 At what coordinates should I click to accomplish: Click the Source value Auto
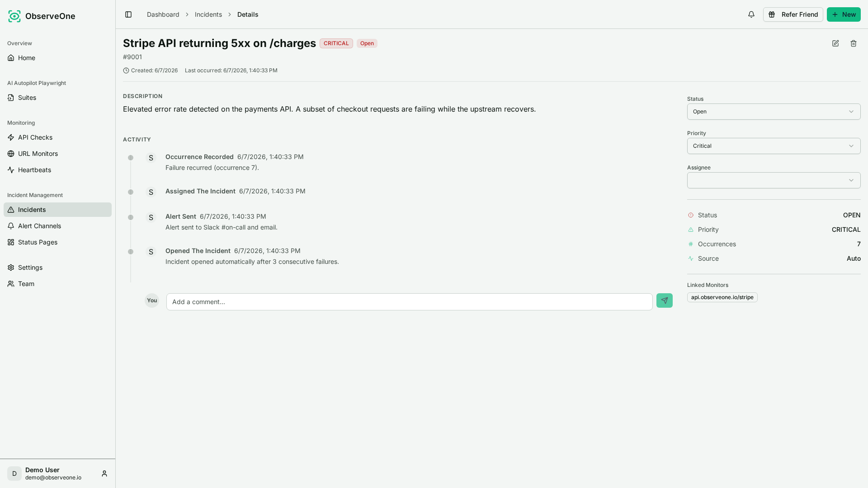854,258
